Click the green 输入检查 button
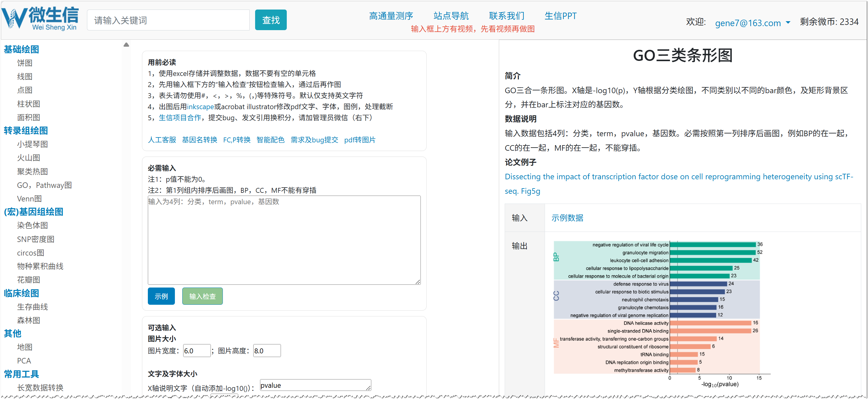The height and width of the screenshot is (401, 868). tap(202, 296)
